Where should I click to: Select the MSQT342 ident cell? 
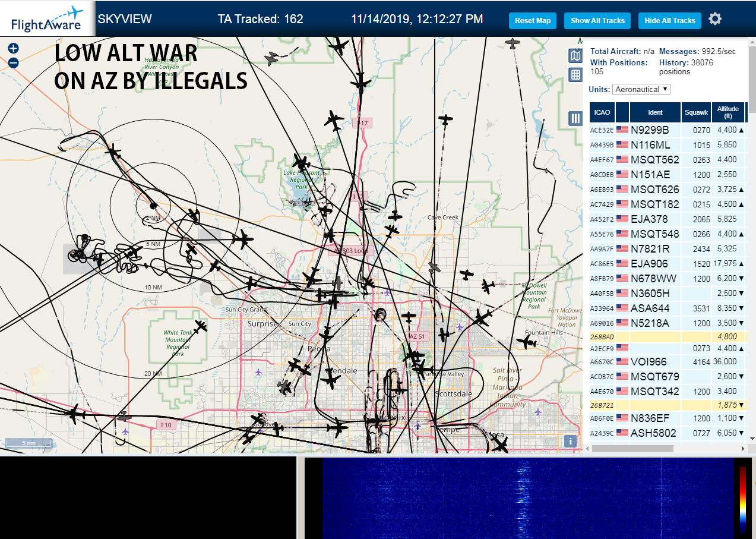click(655, 391)
